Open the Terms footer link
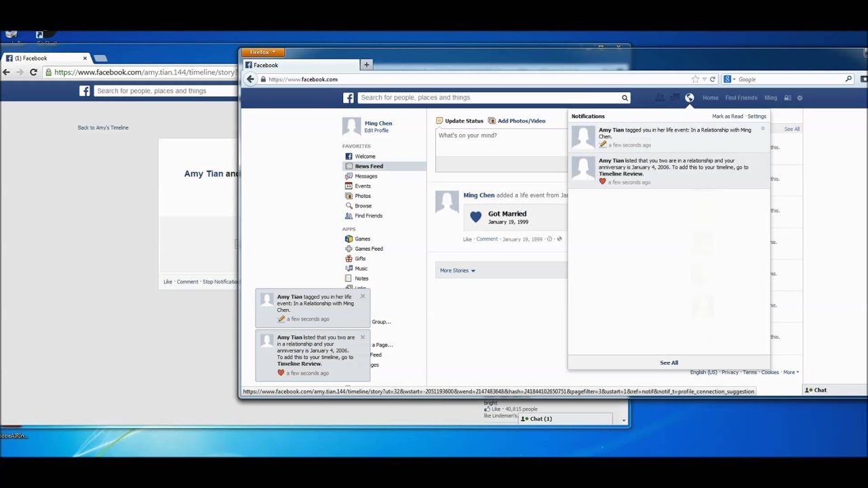The height and width of the screenshot is (488, 868). click(x=749, y=372)
